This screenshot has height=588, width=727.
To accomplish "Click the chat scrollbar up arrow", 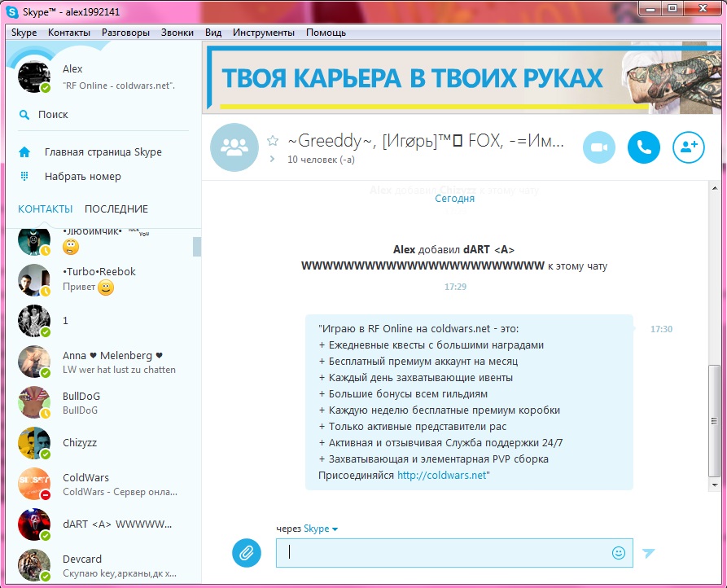I will [x=715, y=188].
